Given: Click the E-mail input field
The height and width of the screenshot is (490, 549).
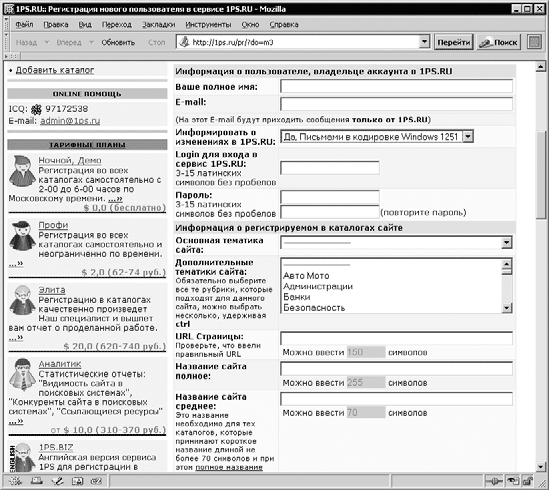Looking at the screenshot, I should pyautogui.click(x=396, y=104).
